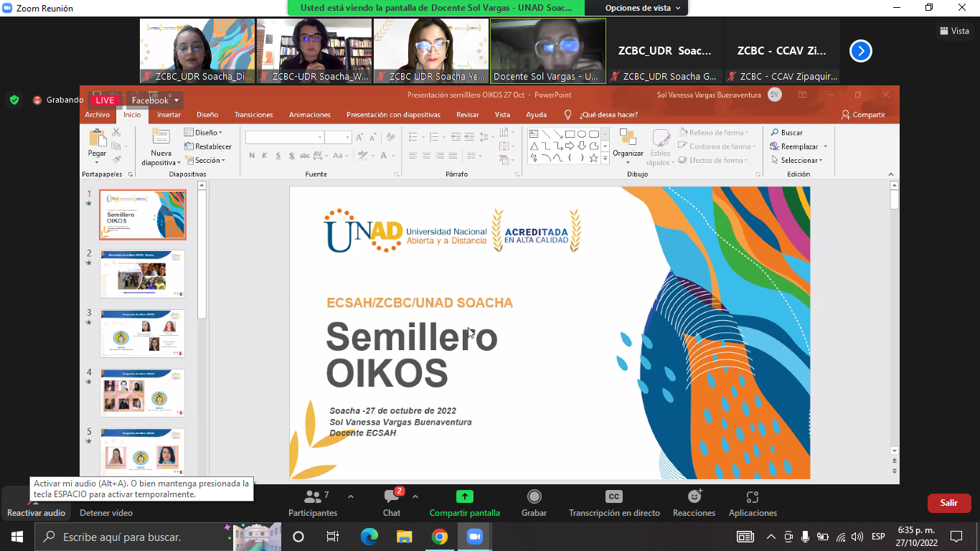Click the Pegar clipboard icon

(97, 138)
